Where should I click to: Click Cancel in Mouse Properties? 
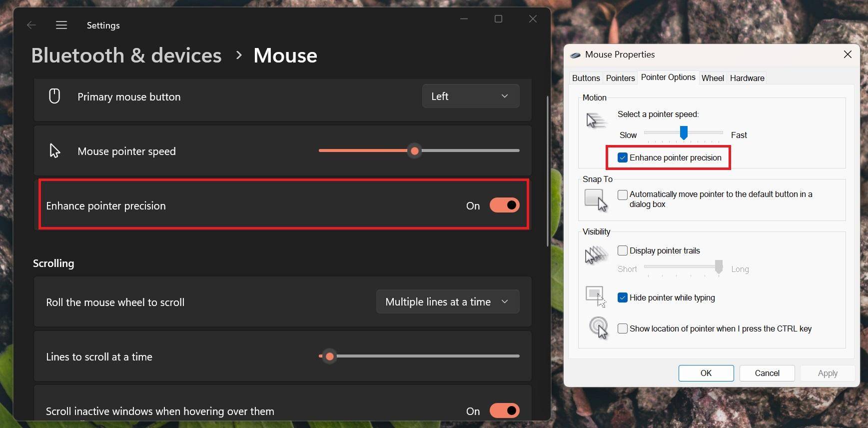tap(767, 373)
